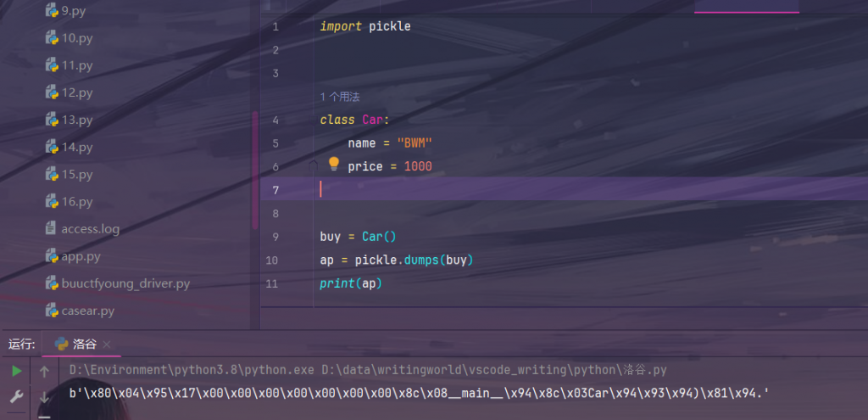Image resolution: width=868 pixels, height=420 pixels.
Task: Click the 'import pickle' code line
Action: click(x=365, y=26)
